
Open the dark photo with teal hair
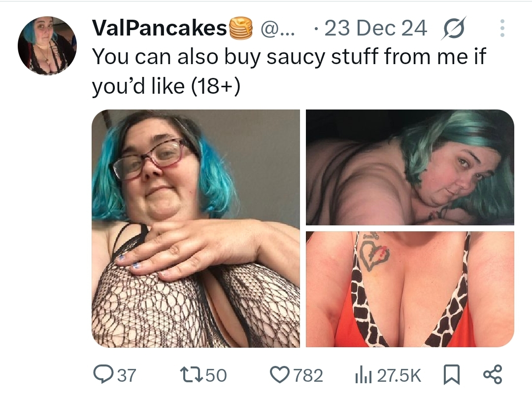pyautogui.click(x=410, y=167)
